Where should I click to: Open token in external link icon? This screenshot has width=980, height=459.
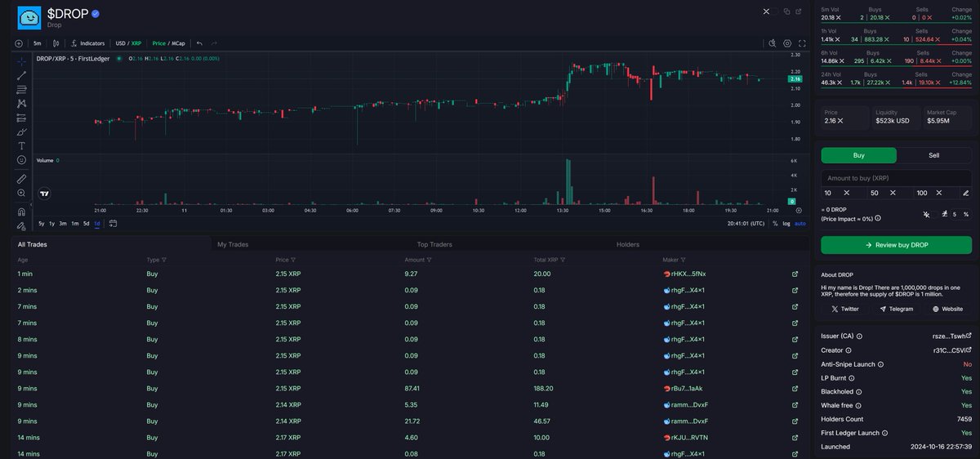coord(800,11)
